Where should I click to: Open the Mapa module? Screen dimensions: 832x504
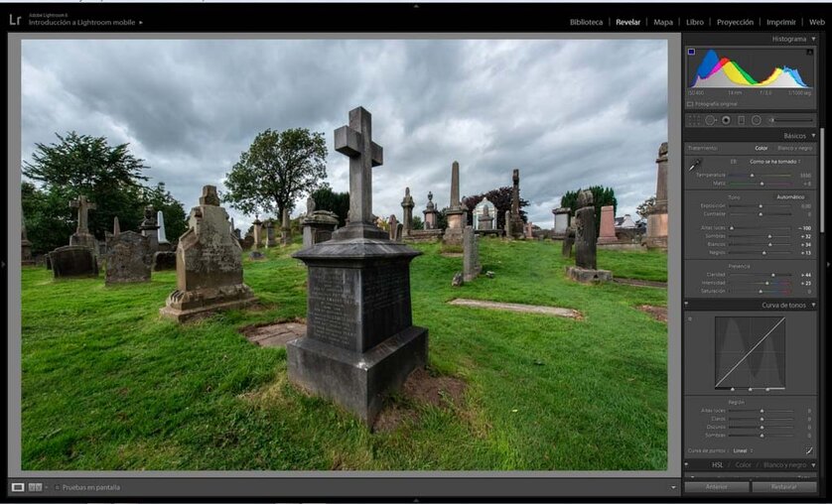click(662, 22)
